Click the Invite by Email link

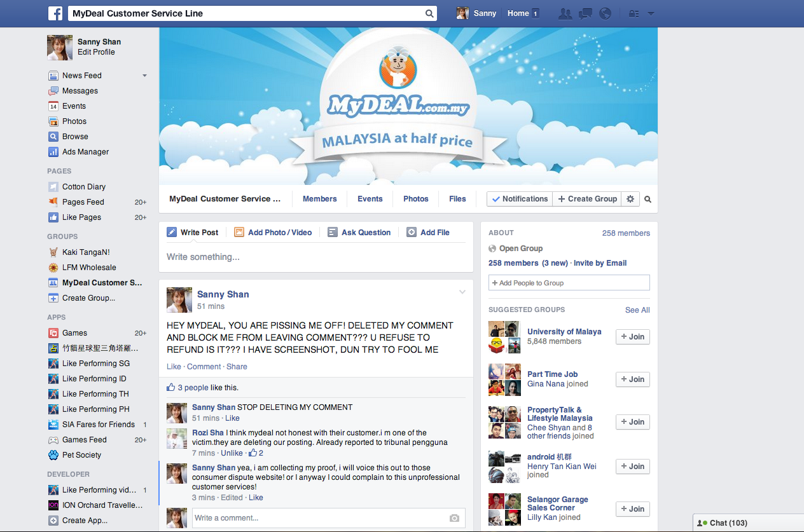[600, 263]
